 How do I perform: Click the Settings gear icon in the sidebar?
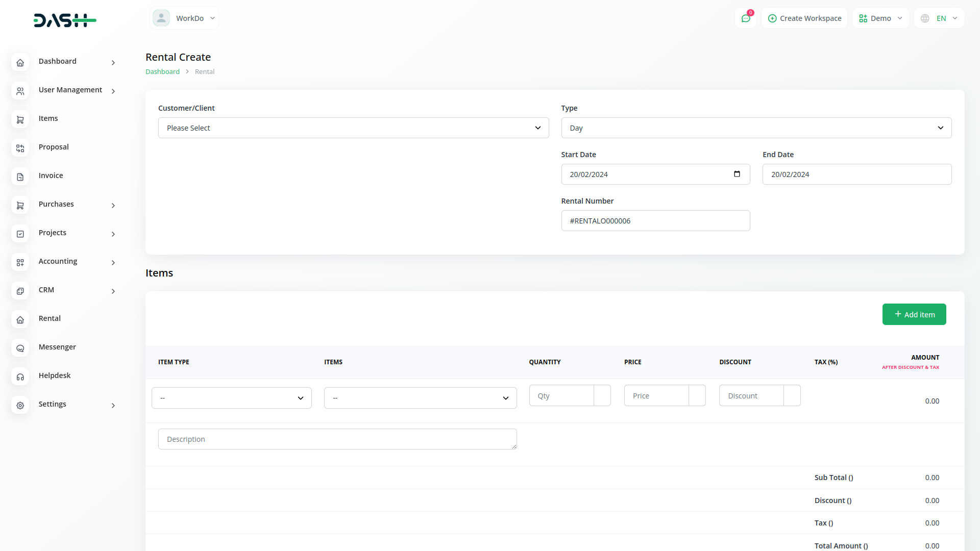point(20,406)
